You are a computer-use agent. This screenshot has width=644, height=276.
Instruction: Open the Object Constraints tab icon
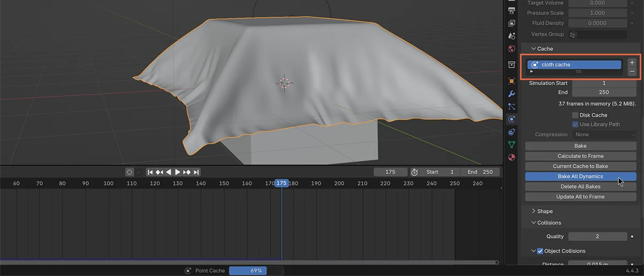[x=511, y=132]
